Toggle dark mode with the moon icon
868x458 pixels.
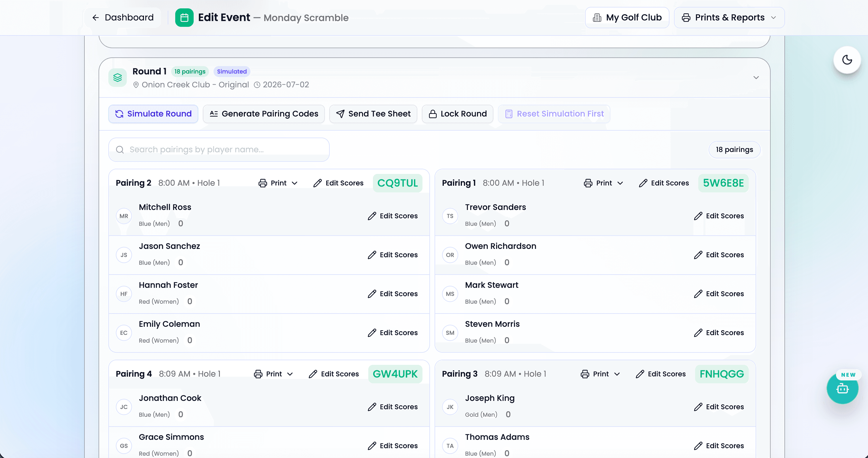[x=847, y=60]
